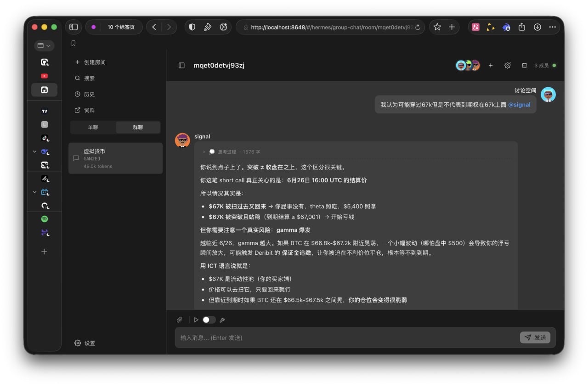Click the wrench tools icon above input
Image resolution: width=588 pixels, height=386 pixels.
click(x=222, y=320)
